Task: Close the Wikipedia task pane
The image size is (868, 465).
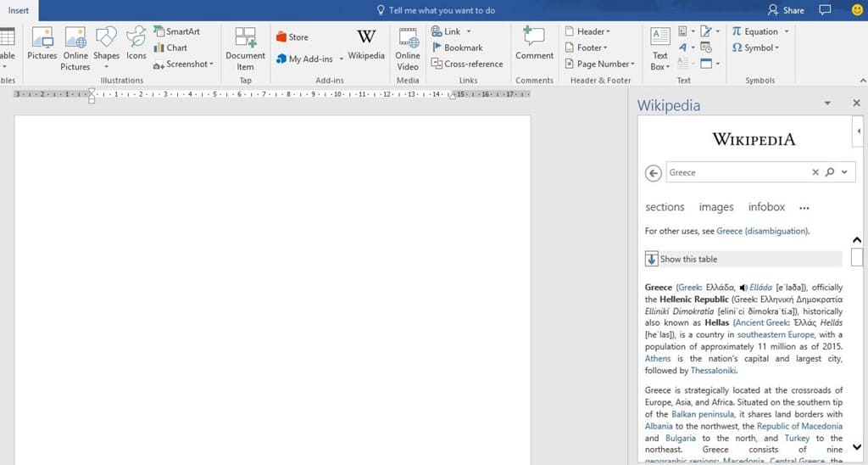Action: [x=856, y=103]
